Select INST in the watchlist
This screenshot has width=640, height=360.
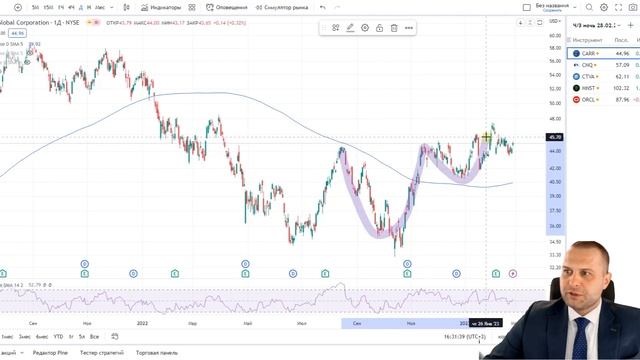[604, 88]
